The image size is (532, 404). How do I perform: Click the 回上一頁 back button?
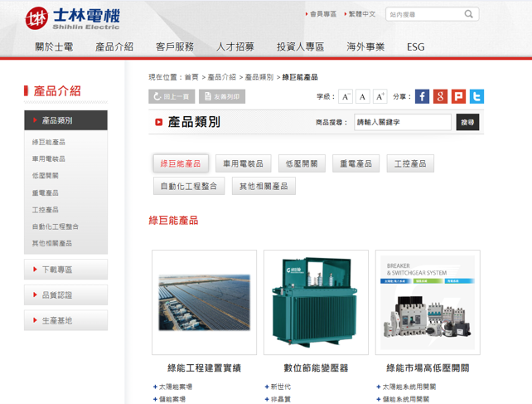pos(172,96)
